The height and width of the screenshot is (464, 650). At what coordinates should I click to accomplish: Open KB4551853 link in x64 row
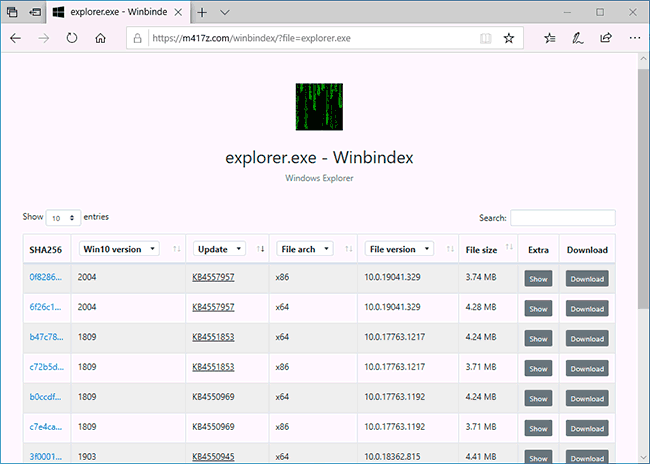213,337
